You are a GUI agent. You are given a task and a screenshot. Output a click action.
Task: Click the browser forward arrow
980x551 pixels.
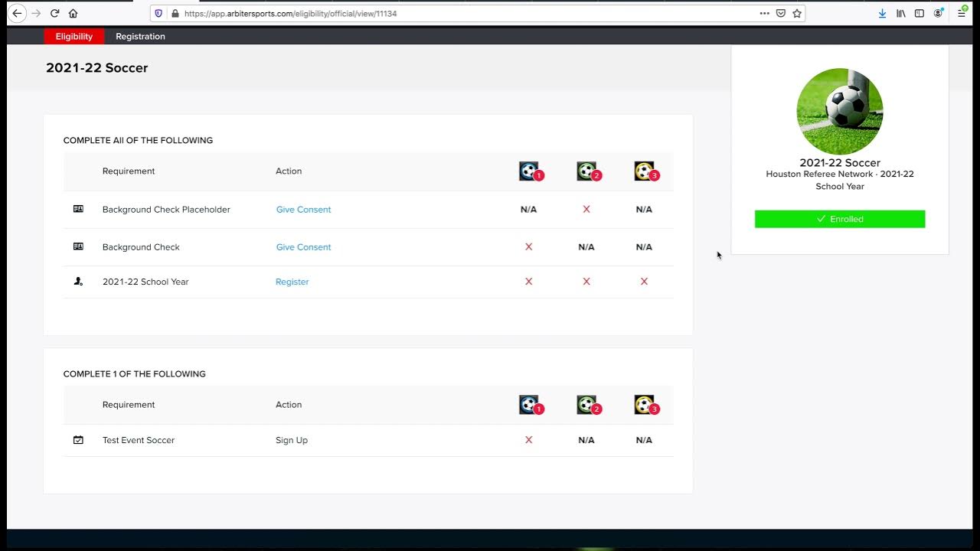coord(36,13)
